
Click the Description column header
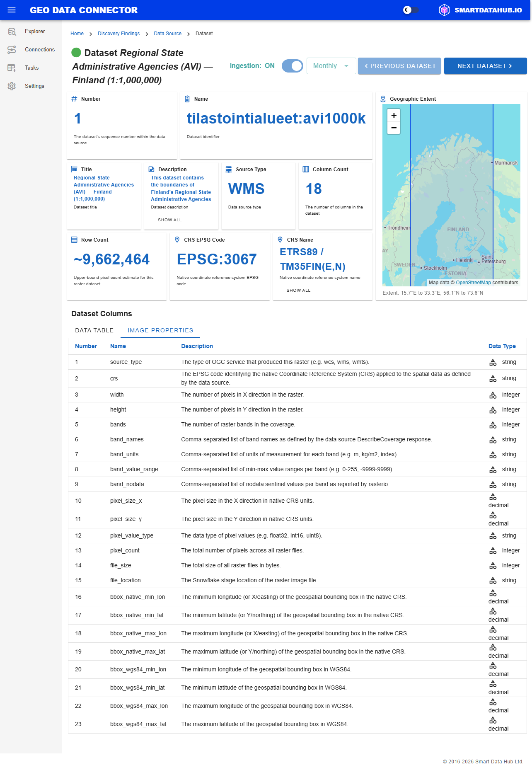197,346
